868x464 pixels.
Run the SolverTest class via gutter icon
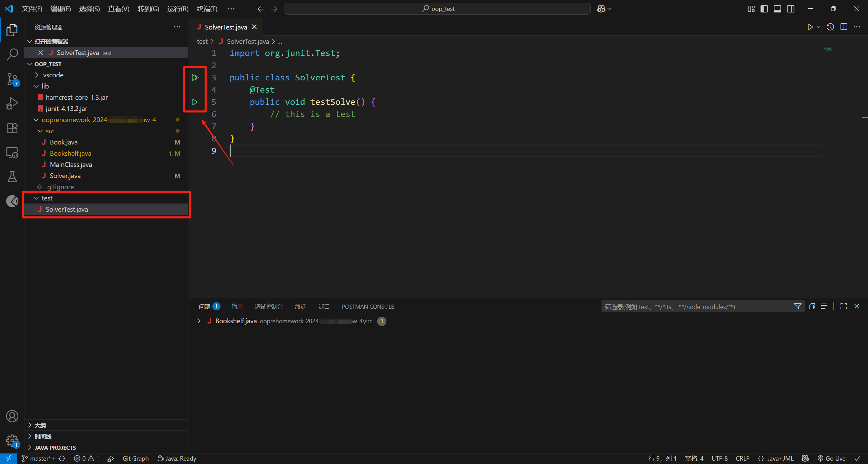pos(195,78)
